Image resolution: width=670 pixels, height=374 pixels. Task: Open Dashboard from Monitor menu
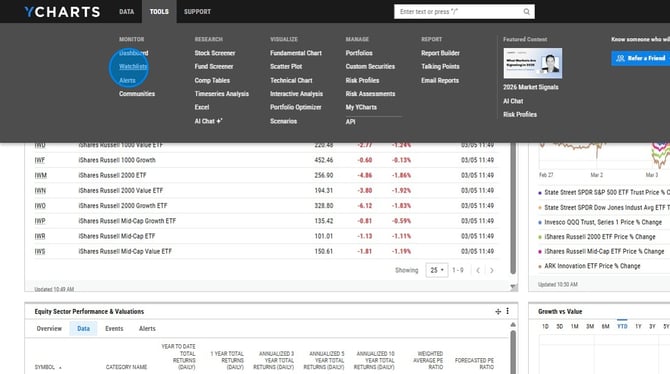pos(134,53)
